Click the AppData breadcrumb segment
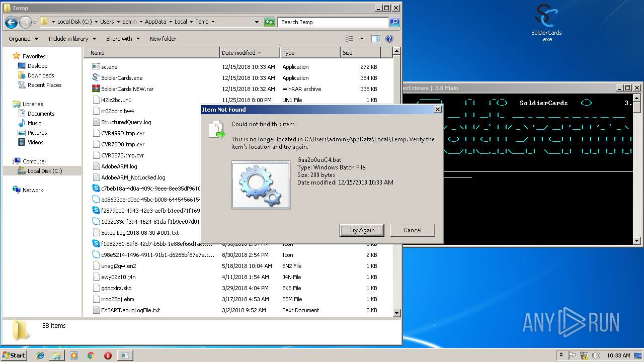Screen dimensions: 644x362 tap(155, 22)
